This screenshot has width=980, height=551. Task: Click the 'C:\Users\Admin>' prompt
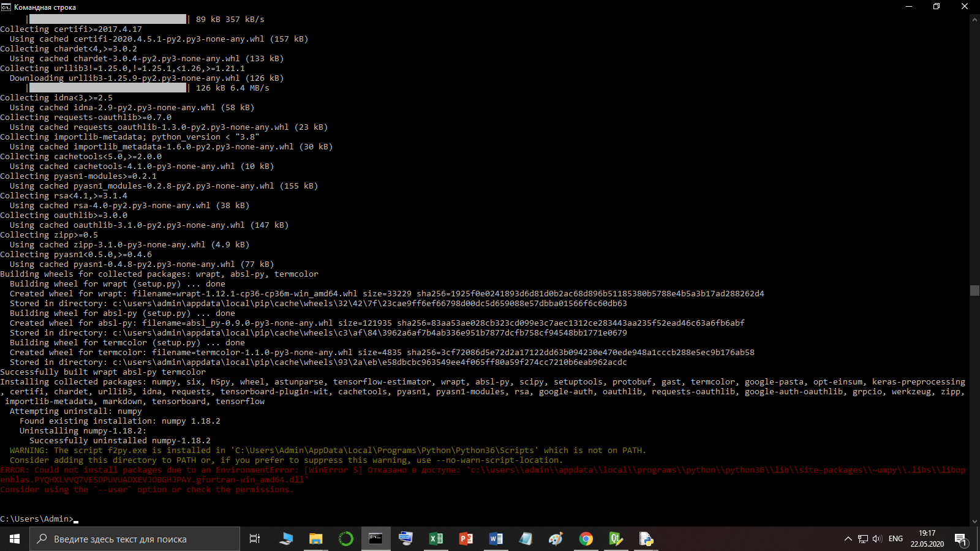point(37,519)
